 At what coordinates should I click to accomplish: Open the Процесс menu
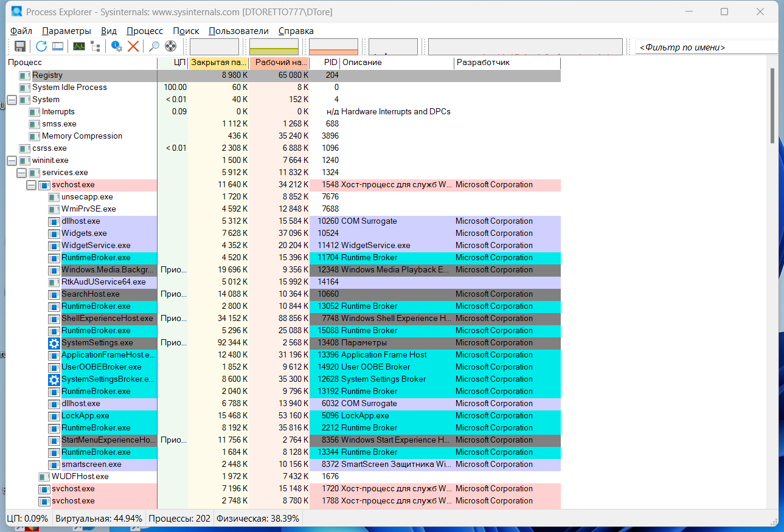pyautogui.click(x=145, y=31)
